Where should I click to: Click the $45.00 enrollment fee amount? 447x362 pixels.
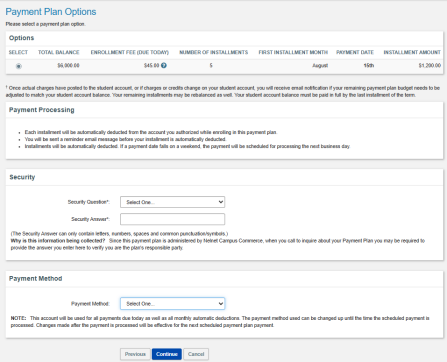[151, 65]
